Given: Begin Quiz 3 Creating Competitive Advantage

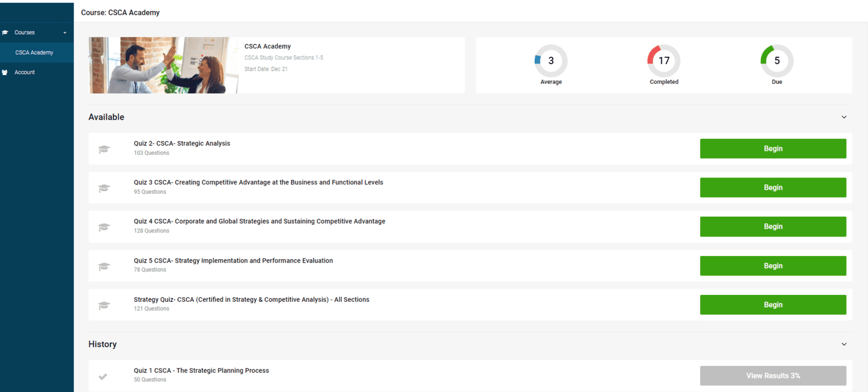Looking at the screenshot, I should coord(773,187).
